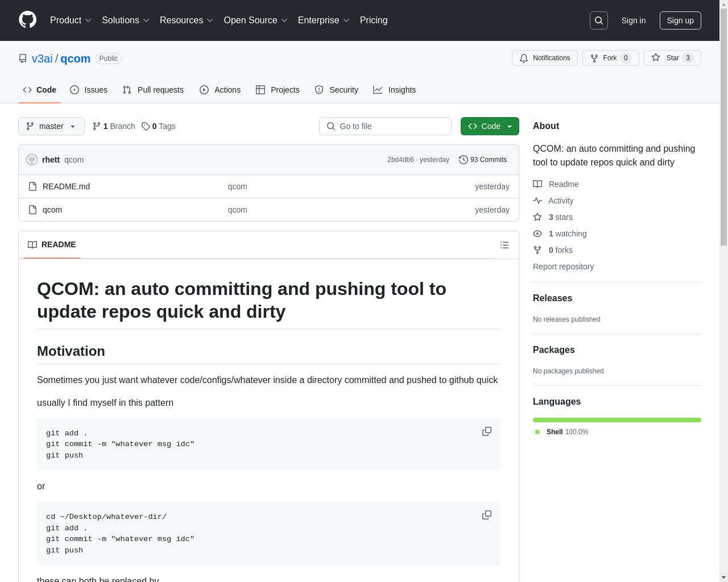
Task: Click the tag icon beside 0 Tags
Action: [146, 126]
